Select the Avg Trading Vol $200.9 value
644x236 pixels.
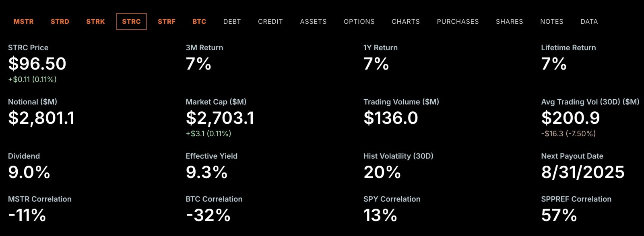pos(570,118)
